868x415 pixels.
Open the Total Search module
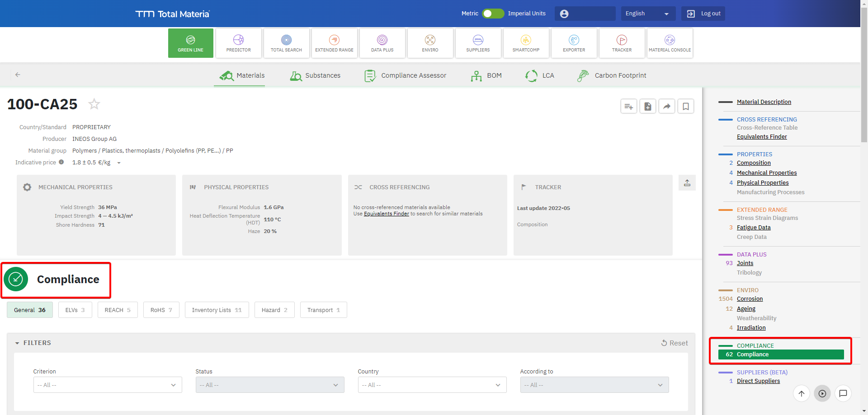(286, 43)
